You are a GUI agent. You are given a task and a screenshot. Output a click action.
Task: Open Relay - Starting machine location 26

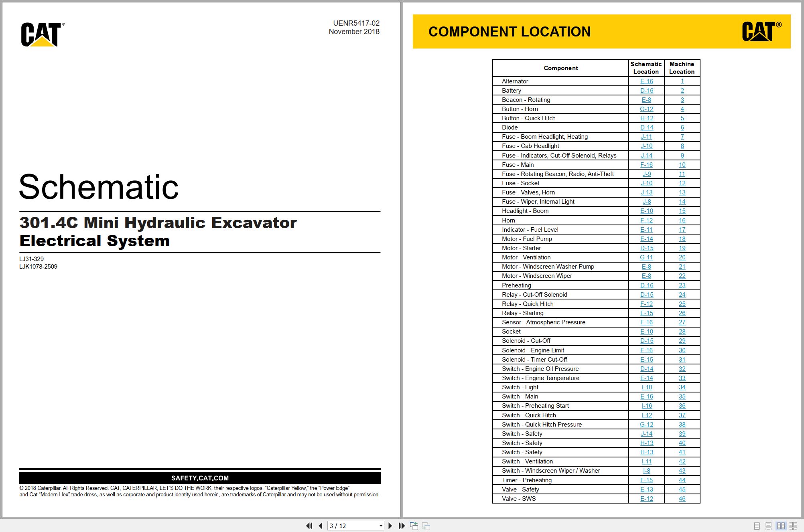[682, 313]
